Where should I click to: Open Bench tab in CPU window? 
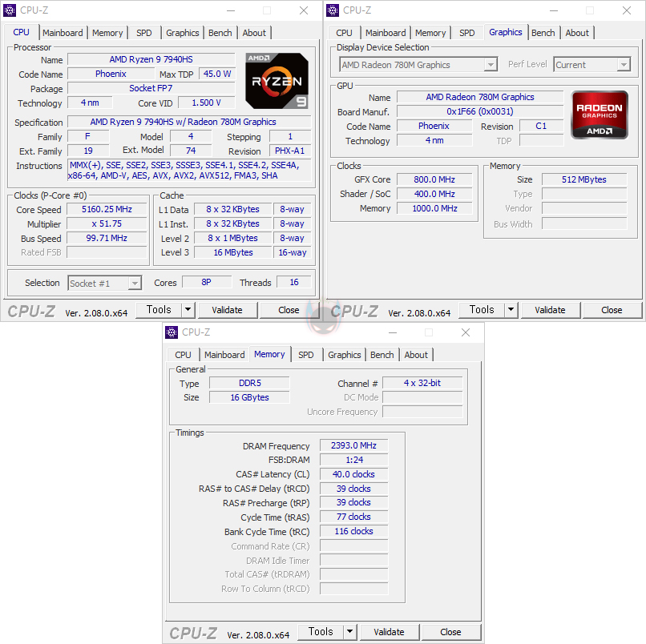[x=220, y=33]
